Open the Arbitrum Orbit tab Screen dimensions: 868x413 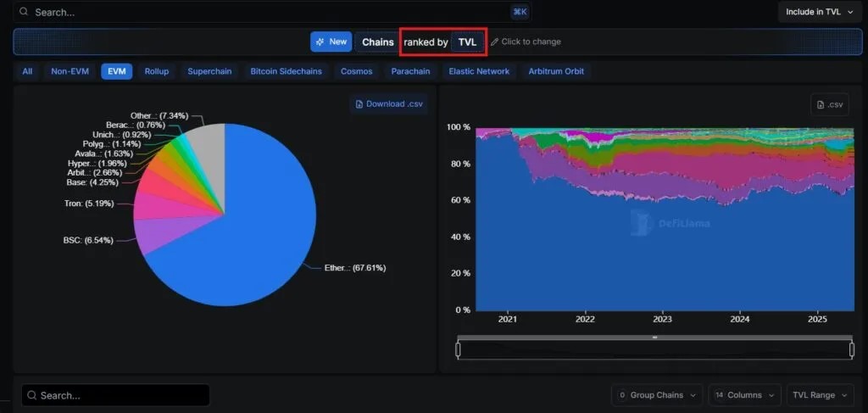click(x=556, y=71)
